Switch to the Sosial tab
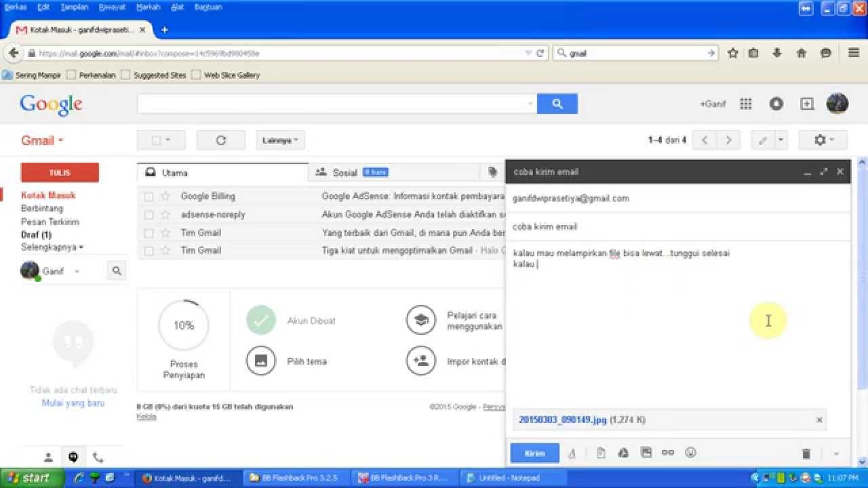This screenshot has height=488, width=868. tap(393, 173)
